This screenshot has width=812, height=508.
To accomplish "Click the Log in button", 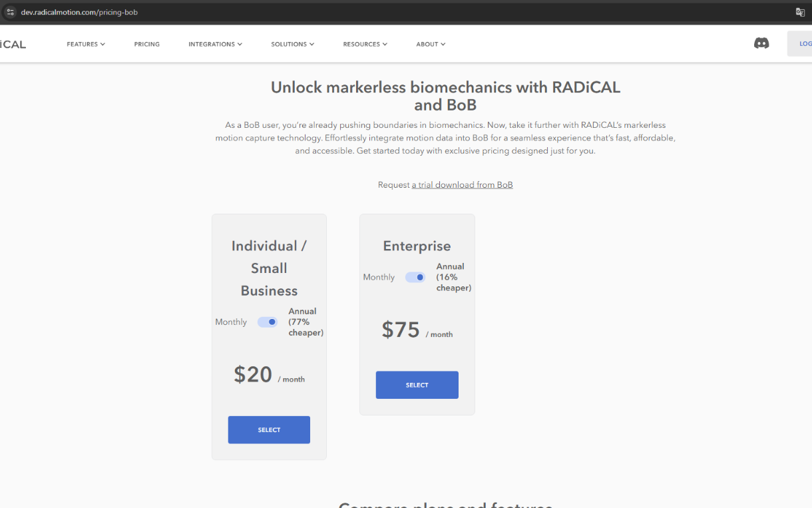I will [800, 44].
